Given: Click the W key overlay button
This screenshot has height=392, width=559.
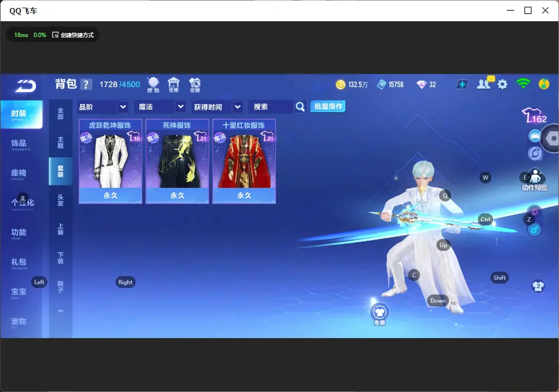Looking at the screenshot, I should pyautogui.click(x=485, y=177).
